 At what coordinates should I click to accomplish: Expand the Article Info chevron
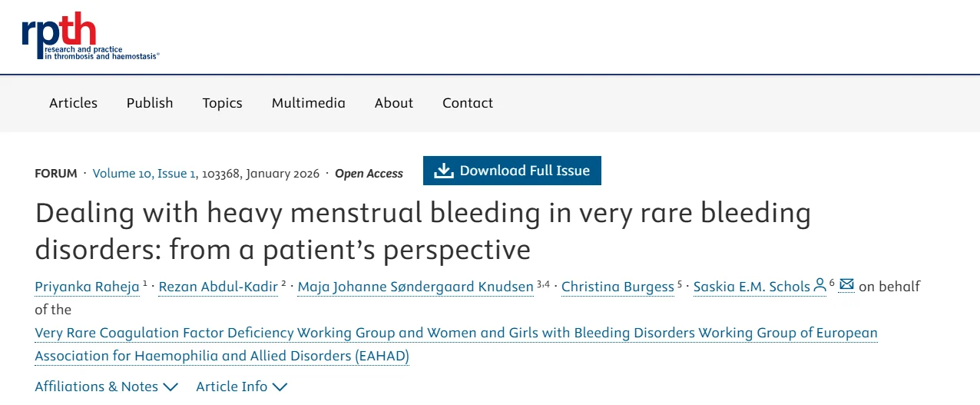tap(280, 387)
